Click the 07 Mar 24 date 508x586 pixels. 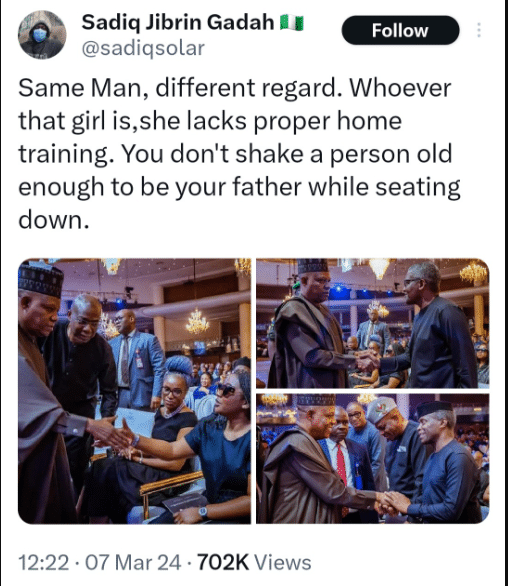coord(133,562)
